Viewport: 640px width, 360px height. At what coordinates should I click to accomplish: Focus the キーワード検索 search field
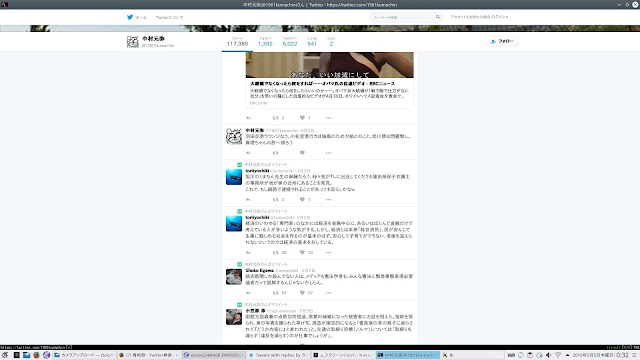[406, 17]
